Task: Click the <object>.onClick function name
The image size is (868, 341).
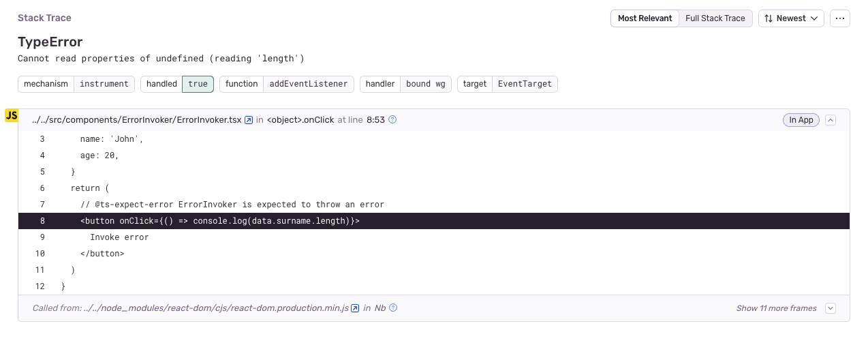Action: point(300,120)
